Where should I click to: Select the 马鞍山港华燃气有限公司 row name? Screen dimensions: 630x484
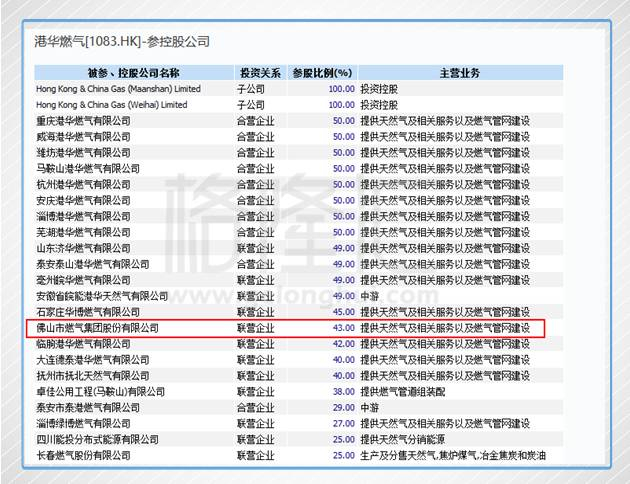(88, 169)
